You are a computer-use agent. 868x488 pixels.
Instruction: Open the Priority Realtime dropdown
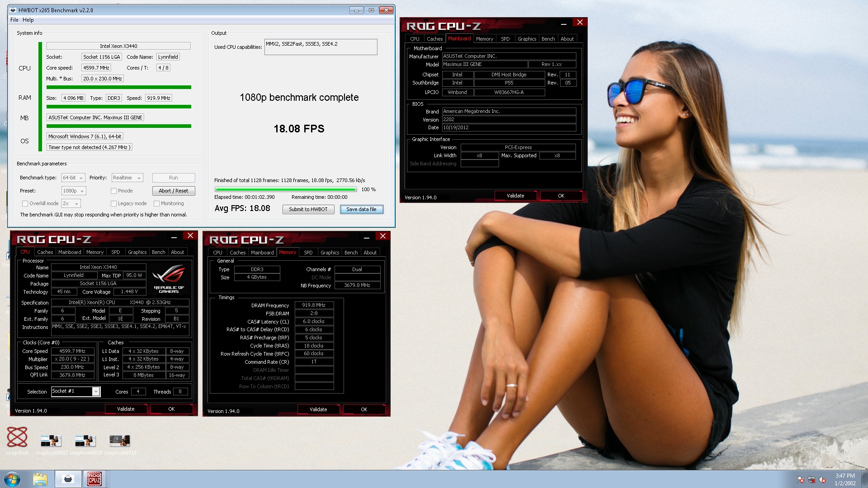pyautogui.click(x=127, y=178)
